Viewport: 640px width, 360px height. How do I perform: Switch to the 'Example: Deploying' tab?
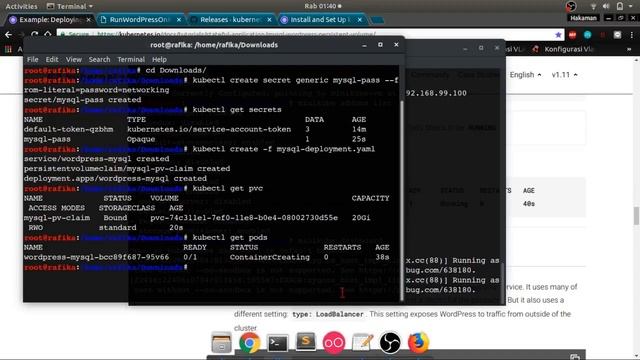(49, 20)
